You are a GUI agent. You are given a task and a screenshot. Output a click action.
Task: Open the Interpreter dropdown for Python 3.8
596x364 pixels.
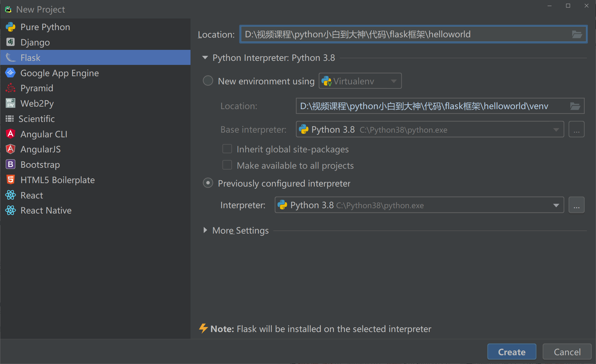point(556,205)
